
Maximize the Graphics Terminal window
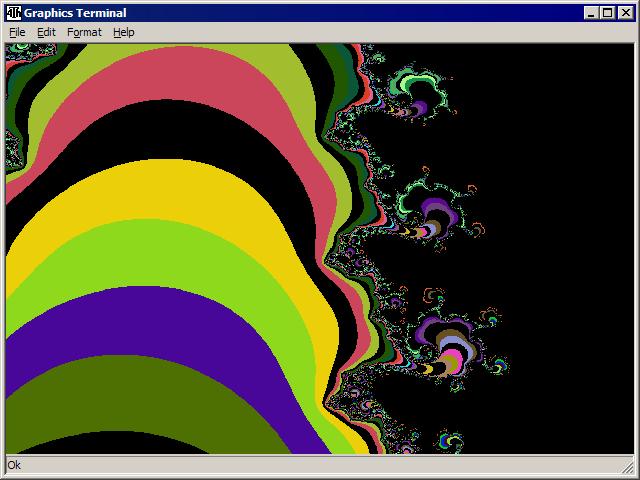tap(607, 12)
